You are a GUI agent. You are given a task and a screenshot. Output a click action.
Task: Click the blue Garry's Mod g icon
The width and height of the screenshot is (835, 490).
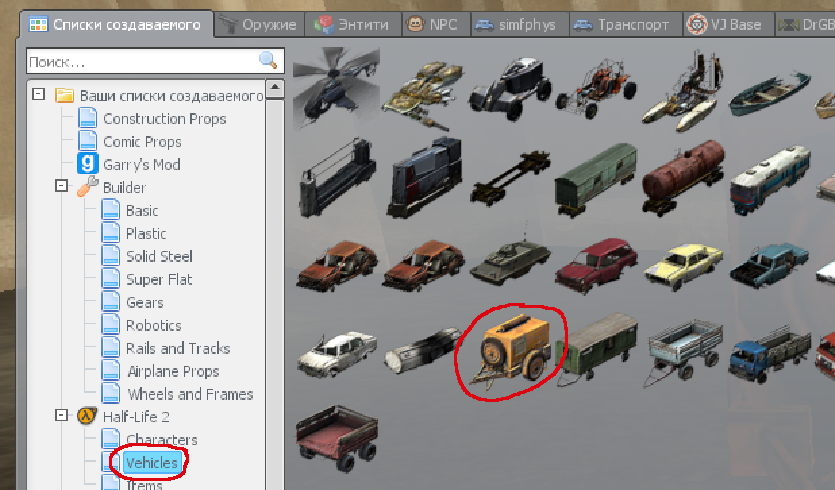[87, 164]
